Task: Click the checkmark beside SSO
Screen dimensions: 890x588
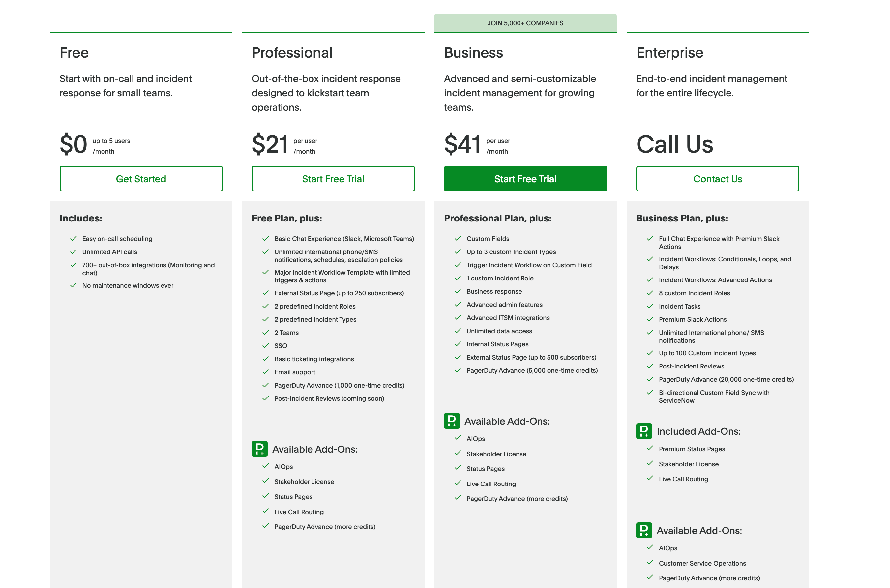Action: pos(266,345)
